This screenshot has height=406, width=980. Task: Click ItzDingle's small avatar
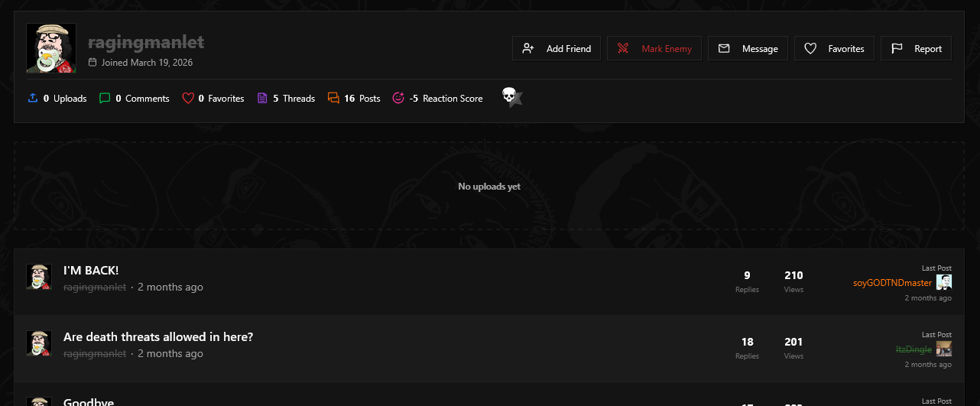(x=944, y=349)
